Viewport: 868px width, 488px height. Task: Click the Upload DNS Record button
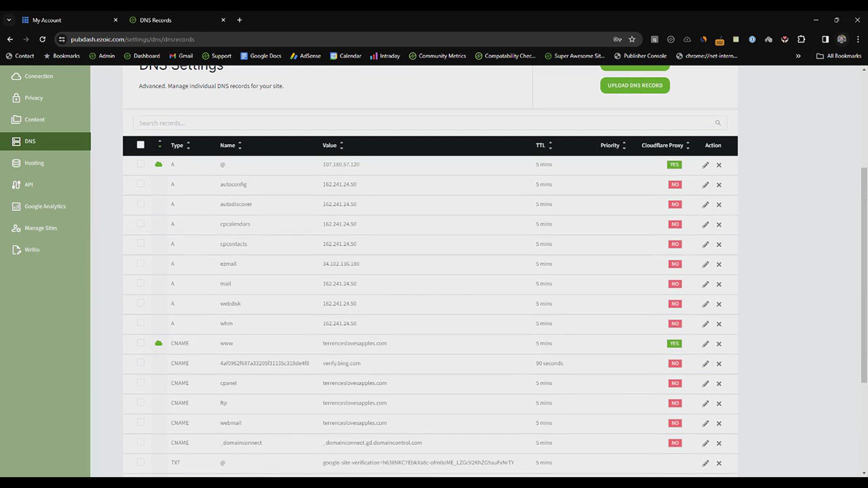pos(635,85)
